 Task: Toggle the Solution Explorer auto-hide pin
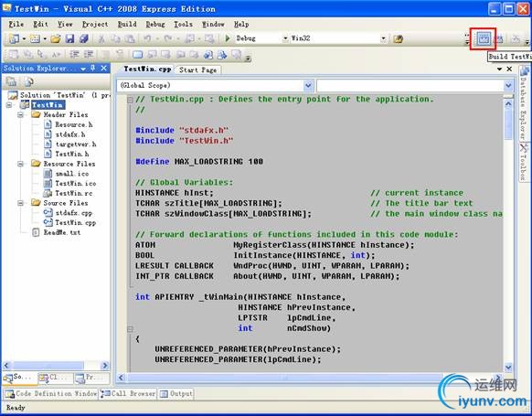[x=92, y=69]
